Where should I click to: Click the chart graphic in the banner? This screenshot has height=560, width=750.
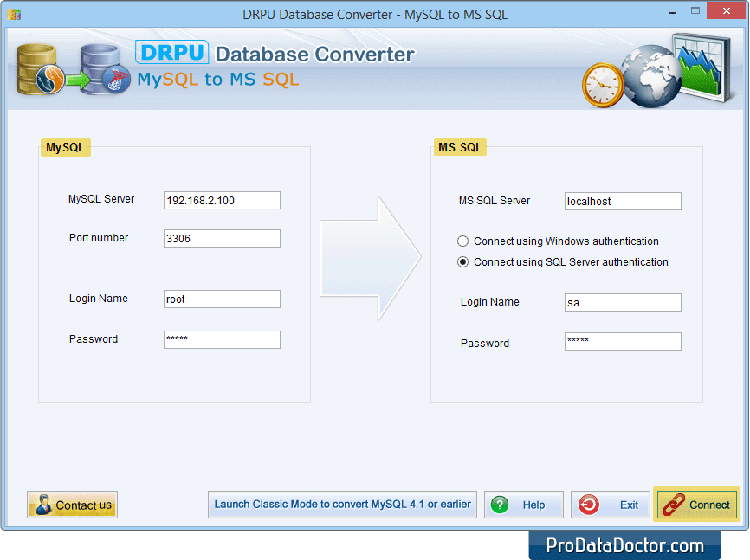pyautogui.click(x=702, y=67)
